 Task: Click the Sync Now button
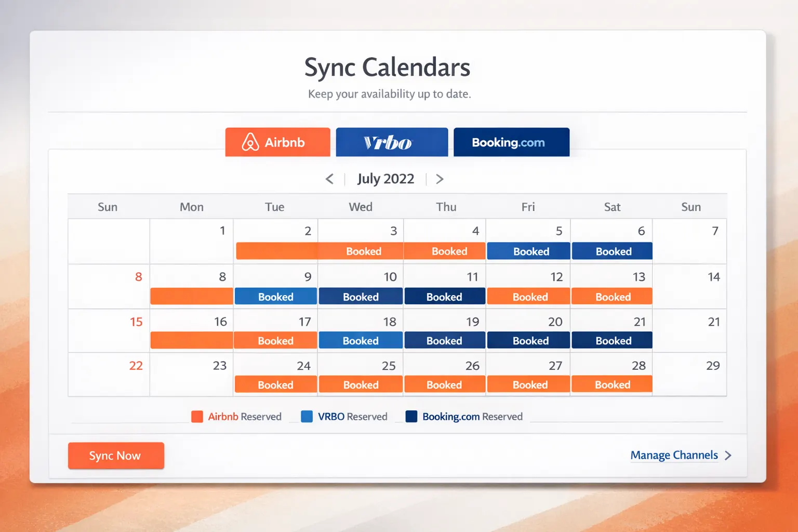tap(116, 456)
